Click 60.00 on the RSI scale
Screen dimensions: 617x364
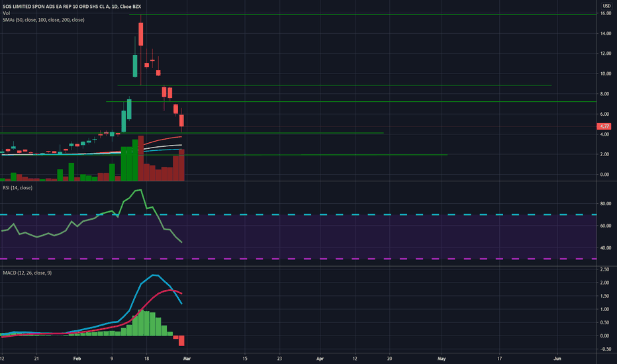[606, 226]
